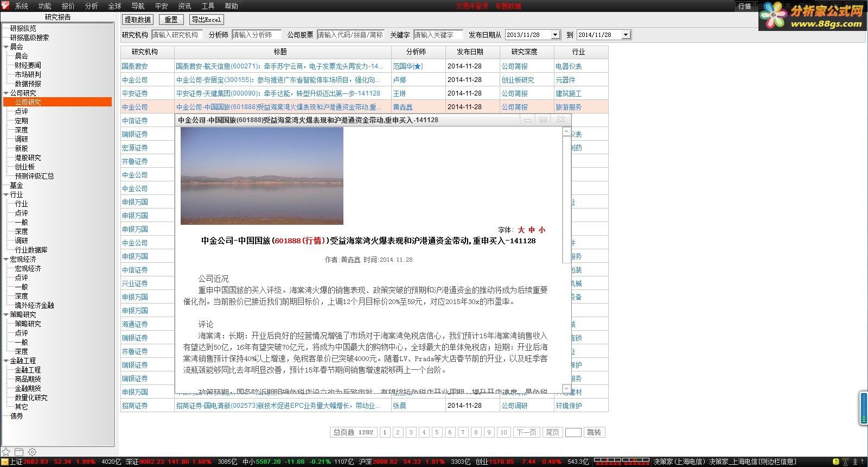The image size is (868, 467).
Task: Click the 关键字 keyword input field
Action: (438, 35)
